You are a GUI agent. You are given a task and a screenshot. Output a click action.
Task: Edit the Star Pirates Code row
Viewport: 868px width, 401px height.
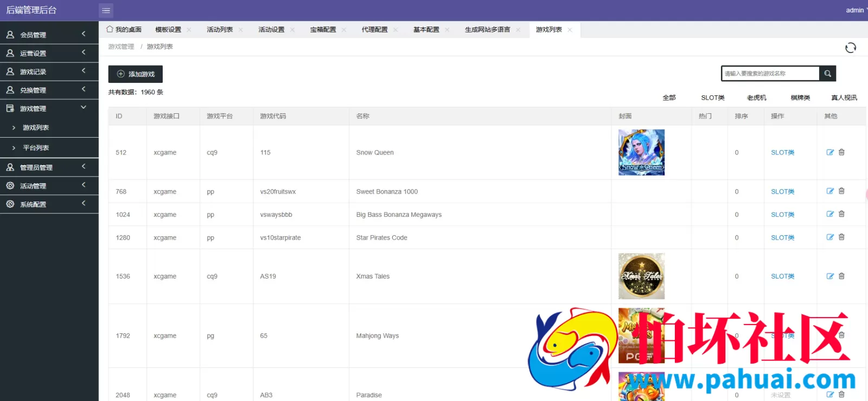tap(830, 237)
